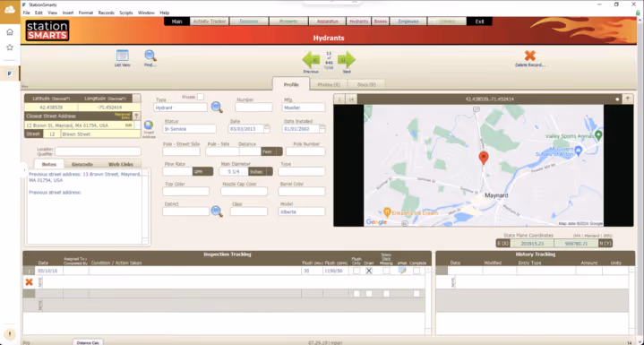Toggle Flush Only checkbox in 05/10/16 row
Image resolution: width=644 pixels, height=345 pixels.
(x=356, y=271)
